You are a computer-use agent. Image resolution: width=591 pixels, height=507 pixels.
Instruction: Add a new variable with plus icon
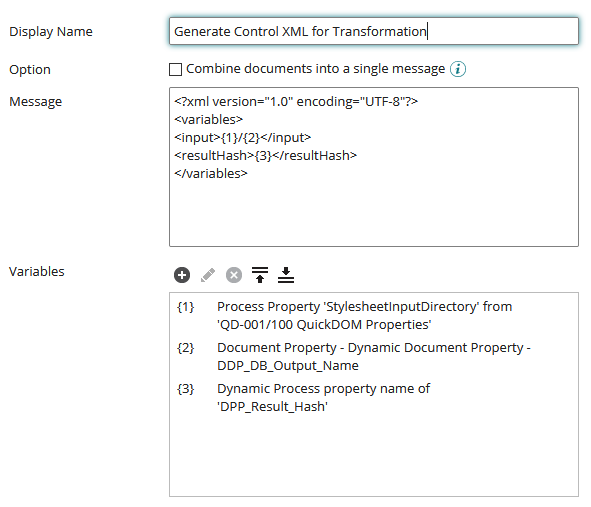(182, 275)
